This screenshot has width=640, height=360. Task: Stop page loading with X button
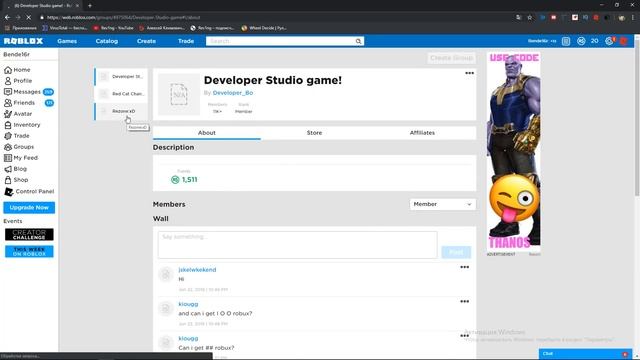(x=29, y=18)
